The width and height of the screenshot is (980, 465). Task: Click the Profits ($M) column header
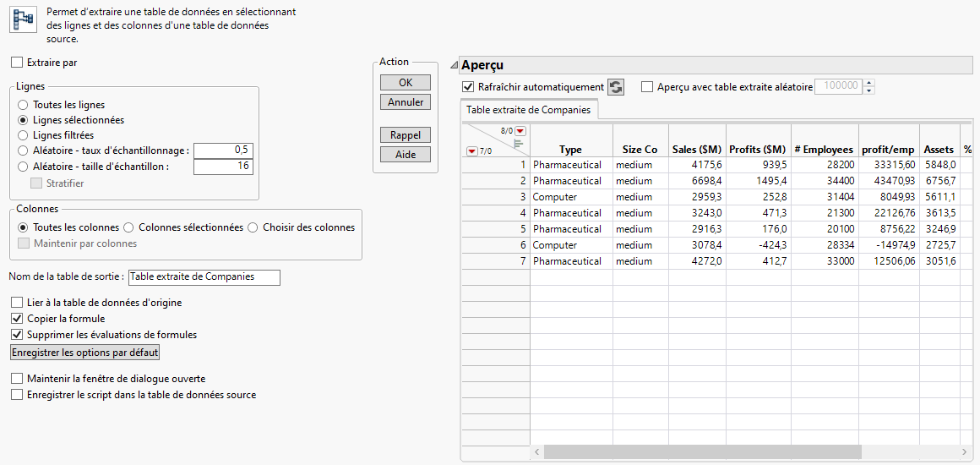758,150
